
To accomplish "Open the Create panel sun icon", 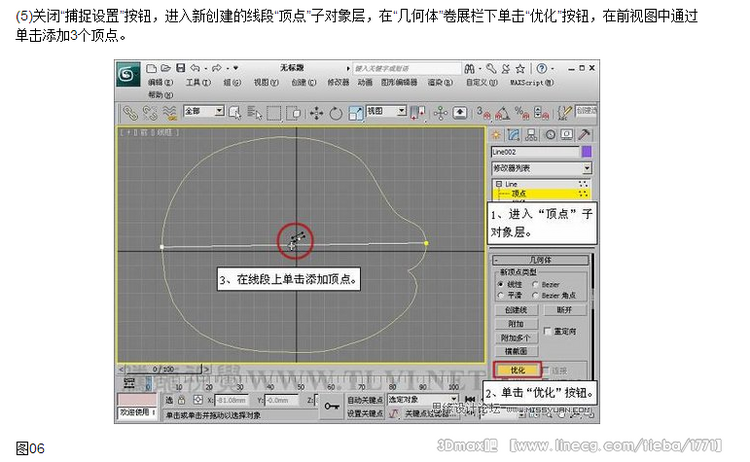I will pyautogui.click(x=496, y=135).
